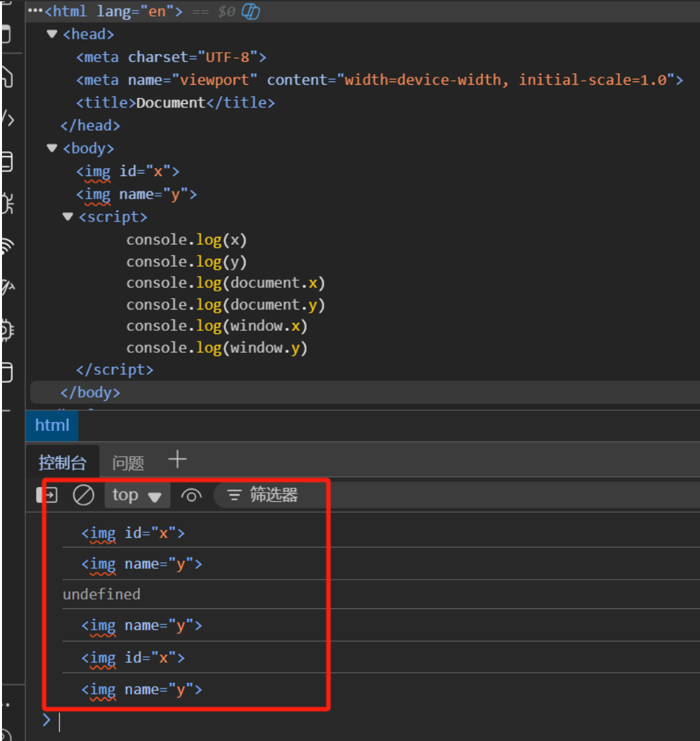700x741 pixels.
Task: Click the code line console.log(document.y)
Action: 226,305
